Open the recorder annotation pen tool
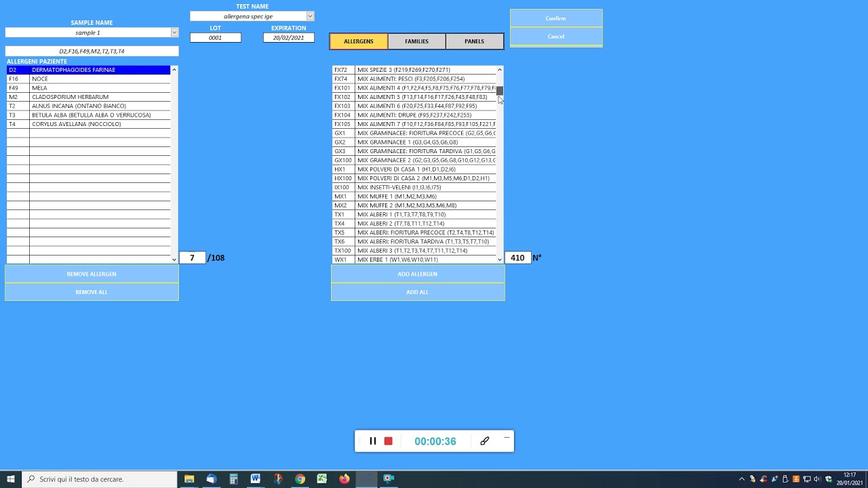The image size is (868, 488). (485, 441)
